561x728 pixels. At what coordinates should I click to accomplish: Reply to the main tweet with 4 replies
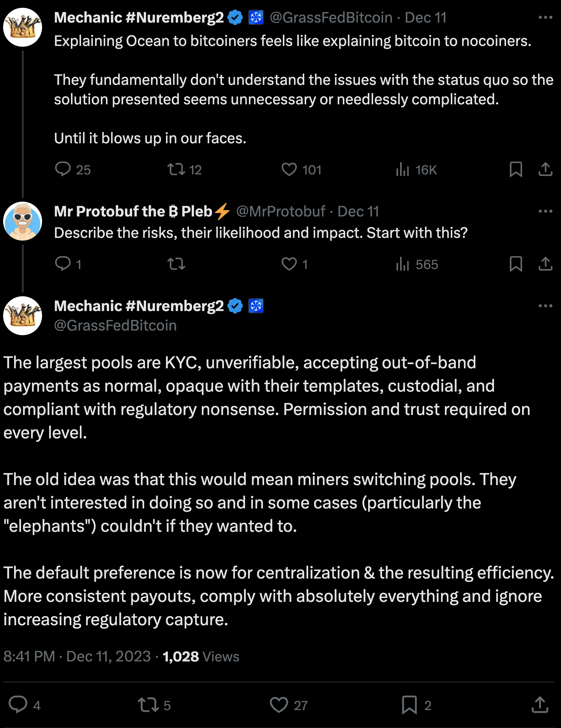click(x=18, y=705)
